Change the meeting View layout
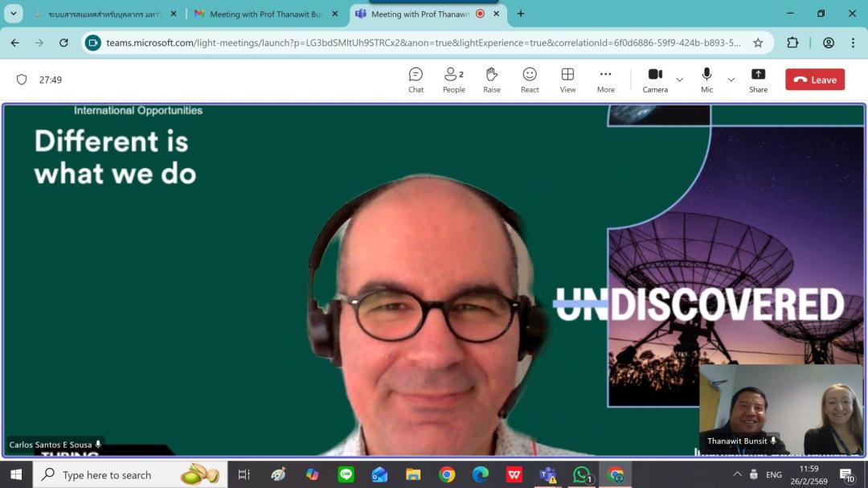Screen dimensions: 868x488 (567, 80)
